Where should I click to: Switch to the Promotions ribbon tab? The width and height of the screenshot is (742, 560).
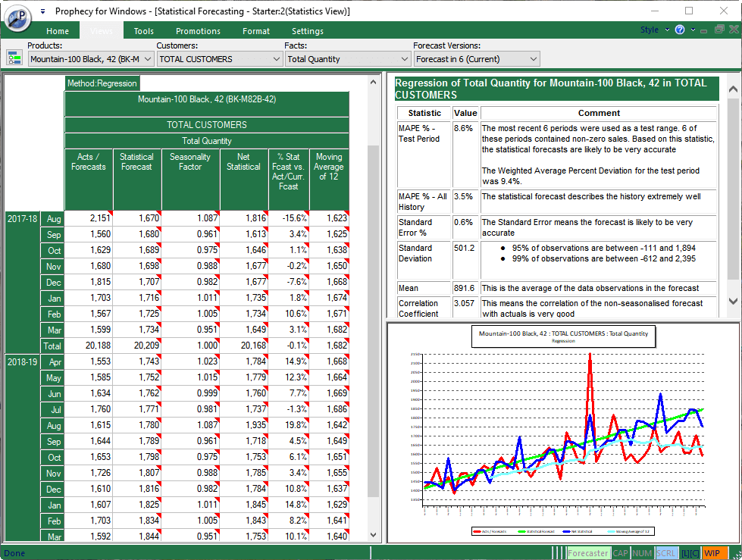coord(197,31)
